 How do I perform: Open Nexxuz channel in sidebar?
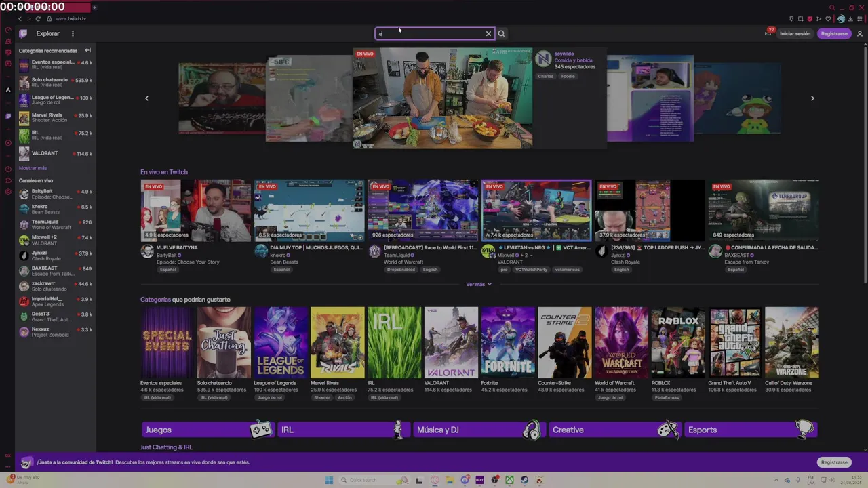click(x=56, y=331)
